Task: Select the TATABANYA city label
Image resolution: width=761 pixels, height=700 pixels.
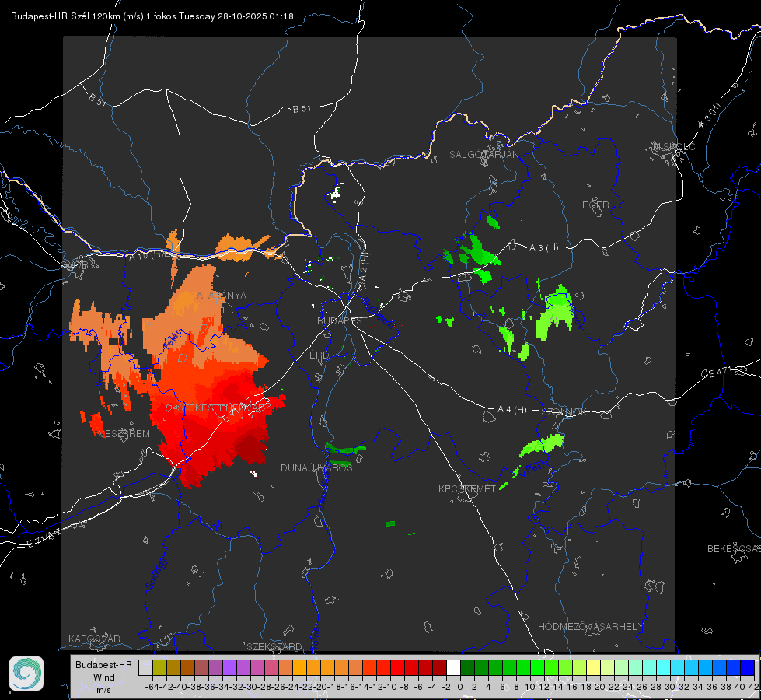Action: click(219, 296)
